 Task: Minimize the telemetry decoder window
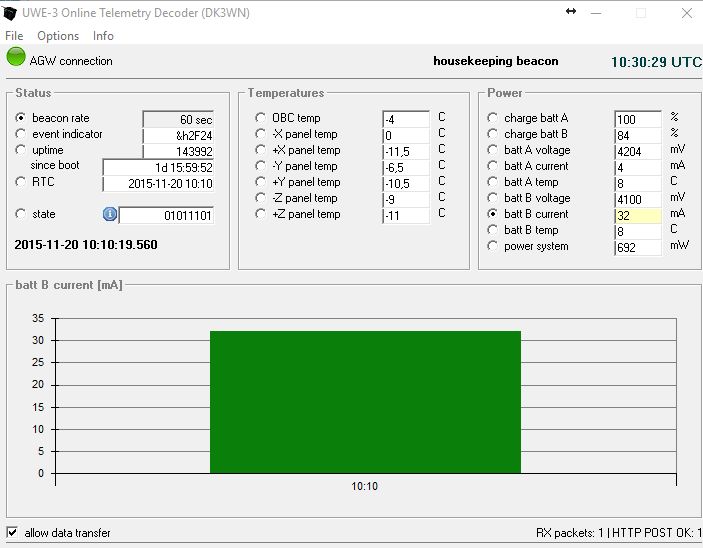pyautogui.click(x=596, y=13)
